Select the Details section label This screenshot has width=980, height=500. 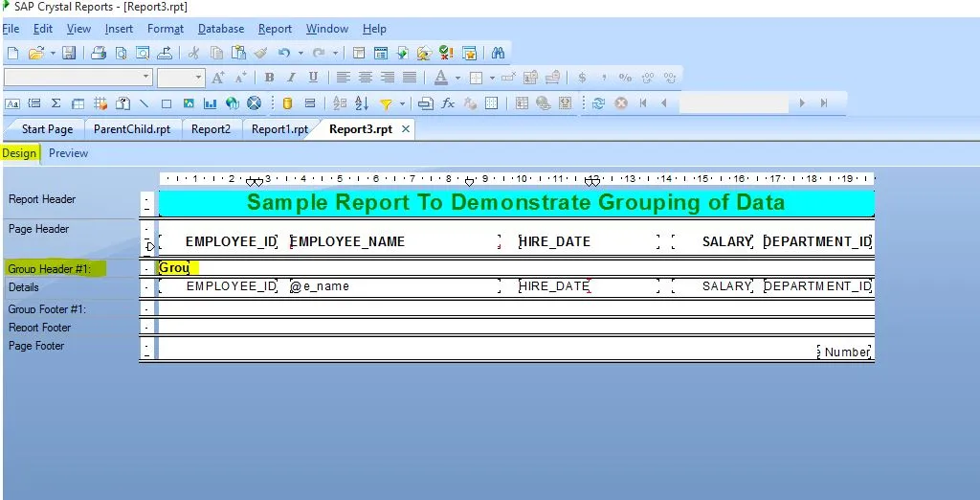pos(23,287)
